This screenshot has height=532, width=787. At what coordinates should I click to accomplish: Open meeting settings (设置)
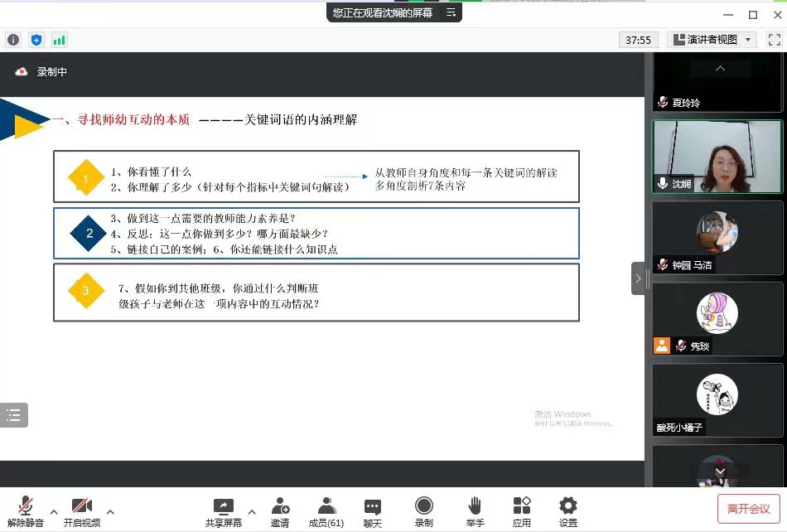[567, 507]
